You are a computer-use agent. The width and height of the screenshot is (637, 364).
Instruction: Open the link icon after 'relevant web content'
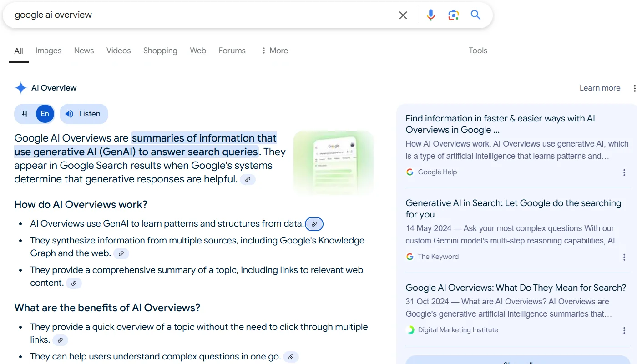(74, 283)
